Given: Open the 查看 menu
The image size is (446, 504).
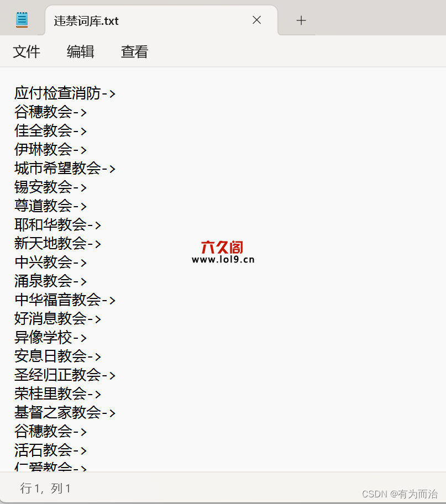Looking at the screenshot, I should coord(134,52).
